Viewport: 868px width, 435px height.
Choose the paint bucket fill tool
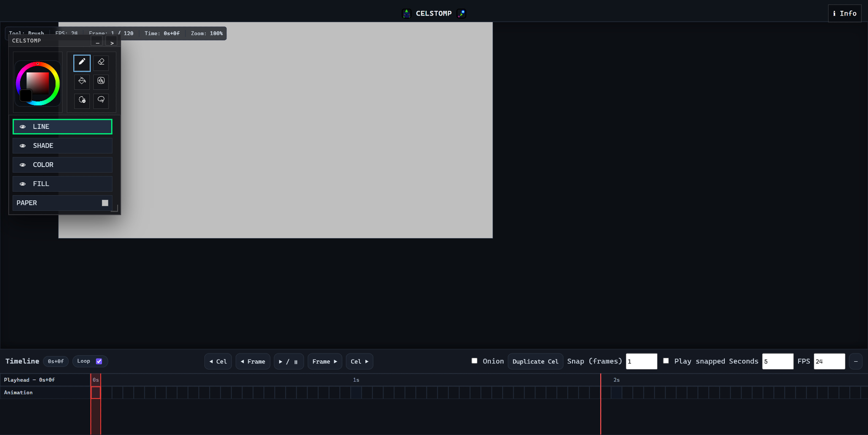click(x=82, y=81)
